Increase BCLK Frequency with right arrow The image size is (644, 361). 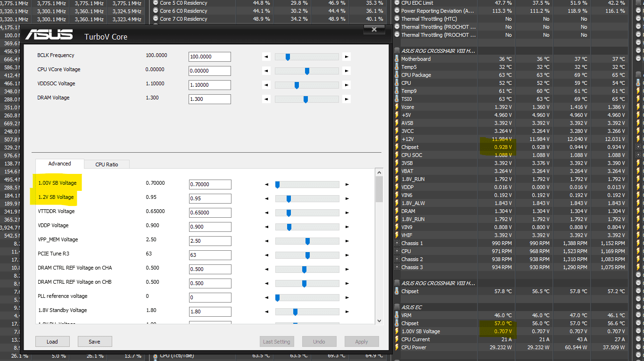347,57
